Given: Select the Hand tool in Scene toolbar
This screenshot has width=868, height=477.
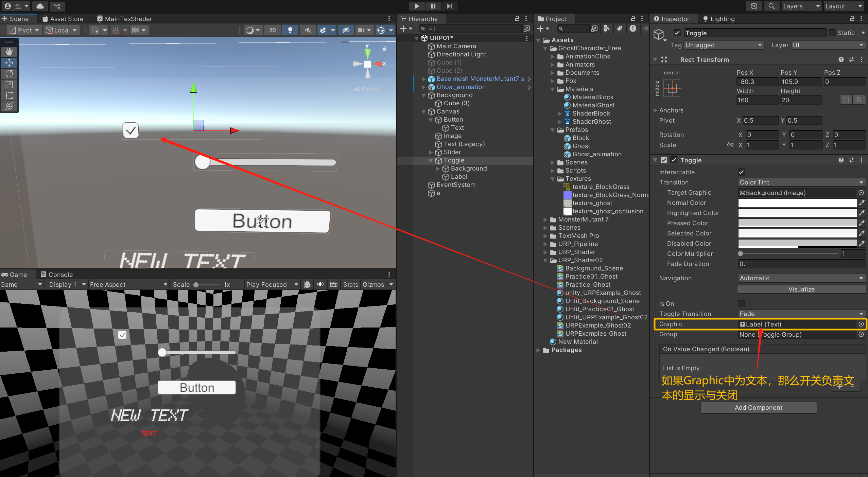Looking at the screenshot, I should [9, 52].
